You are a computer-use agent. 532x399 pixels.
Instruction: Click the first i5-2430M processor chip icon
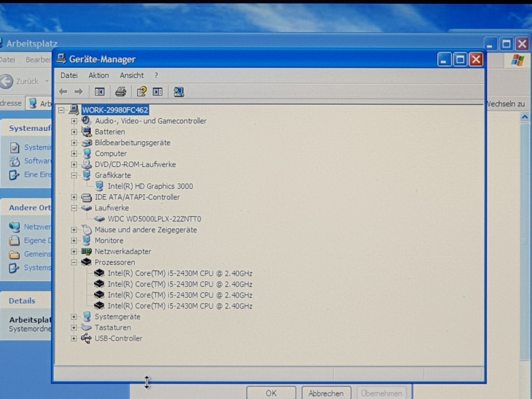click(x=99, y=273)
